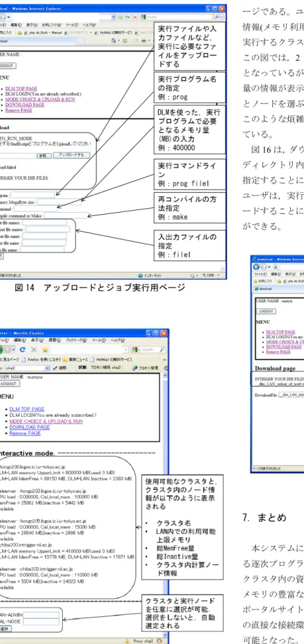The image size is (304, 644).
Task: Open recent pages dropdown in download IE window
Action: pyautogui.click(x=268, y=266)
